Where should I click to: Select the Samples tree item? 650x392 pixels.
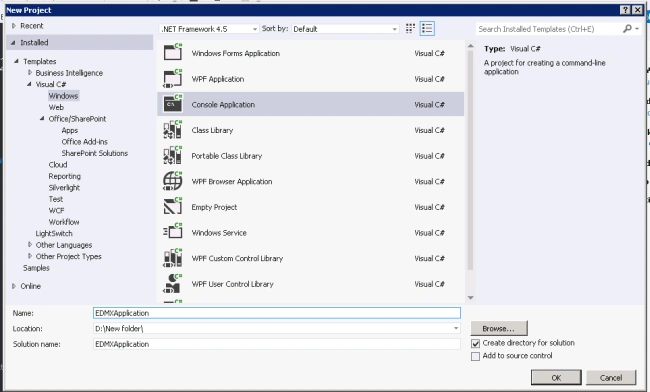click(36, 268)
